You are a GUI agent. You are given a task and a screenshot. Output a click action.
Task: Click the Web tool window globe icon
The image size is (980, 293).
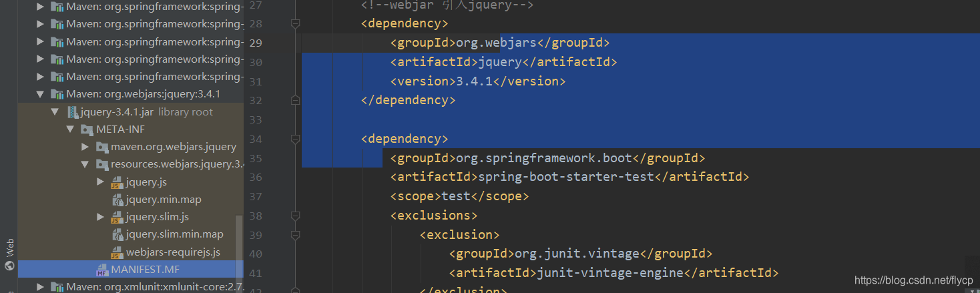9,265
